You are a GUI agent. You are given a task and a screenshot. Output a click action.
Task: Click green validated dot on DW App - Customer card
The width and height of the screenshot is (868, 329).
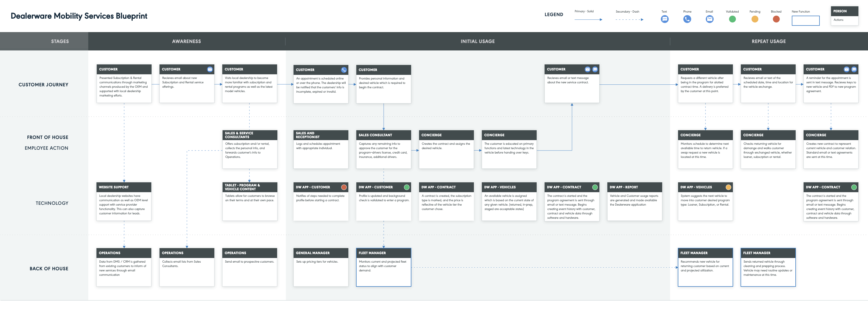click(407, 187)
